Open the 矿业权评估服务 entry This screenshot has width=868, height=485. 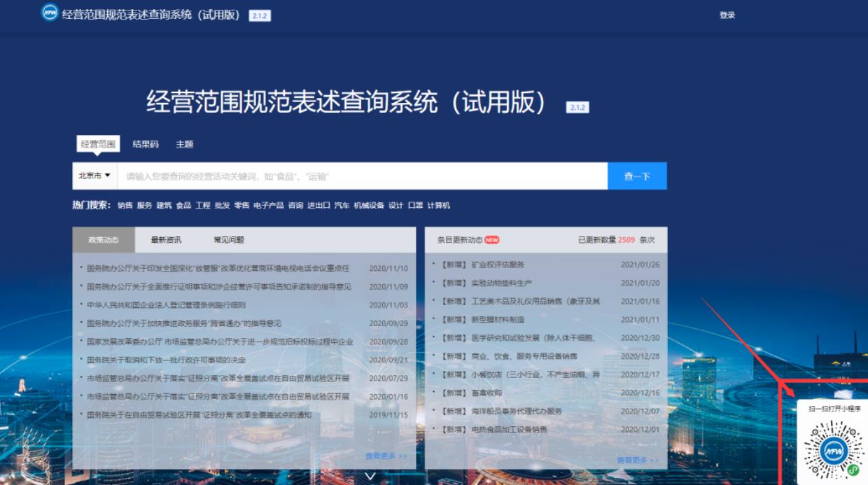[498, 265]
